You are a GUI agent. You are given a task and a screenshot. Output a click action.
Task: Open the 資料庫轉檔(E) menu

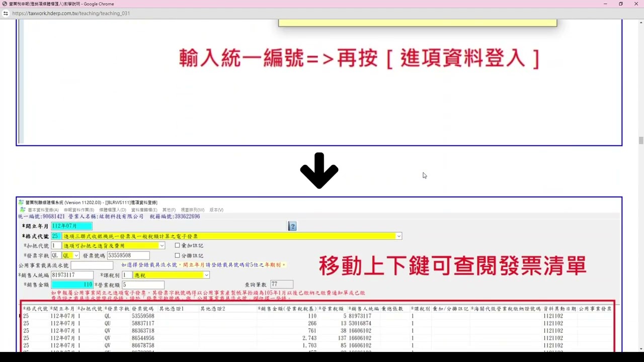144,210
